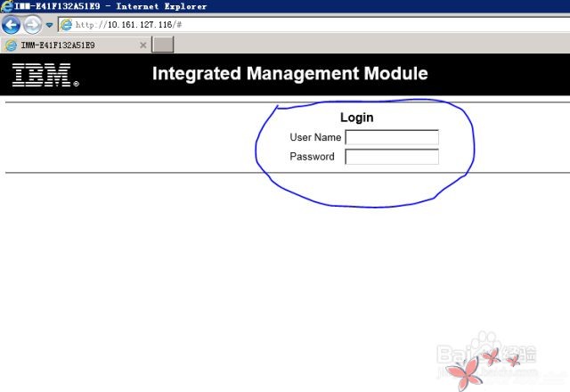Viewport: 570px width, 392px height.
Task: Click the Password input field
Action: (x=392, y=157)
